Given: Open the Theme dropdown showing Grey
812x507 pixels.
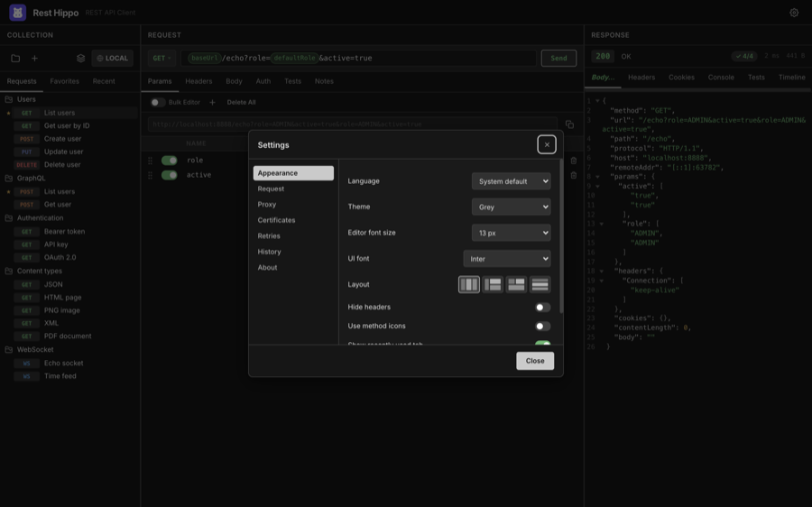Looking at the screenshot, I should (x=512, y=207).
